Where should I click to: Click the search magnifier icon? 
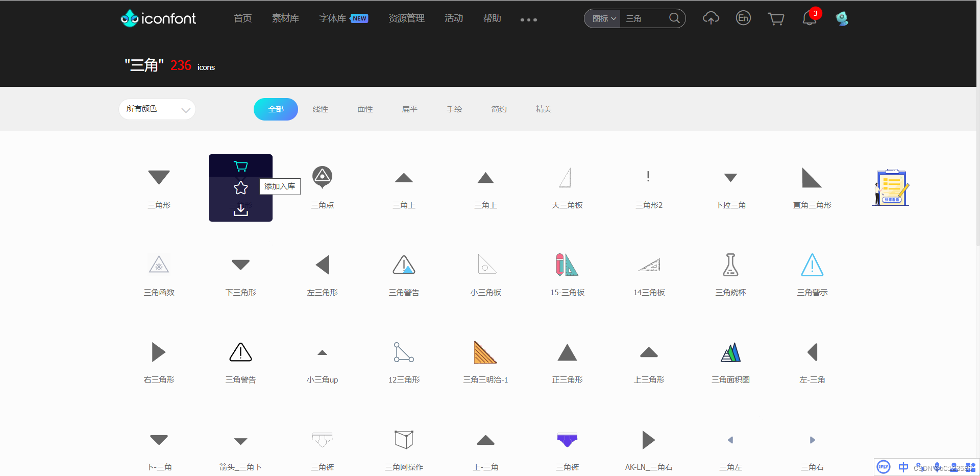click(x=674, y=18)
